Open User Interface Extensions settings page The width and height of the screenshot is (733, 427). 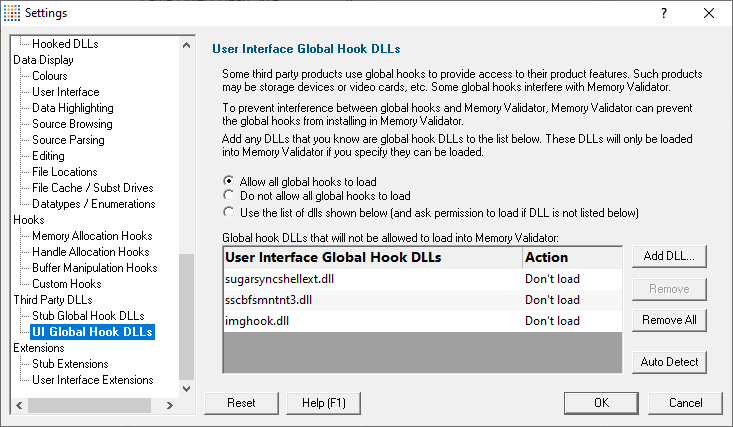point(93,380)
